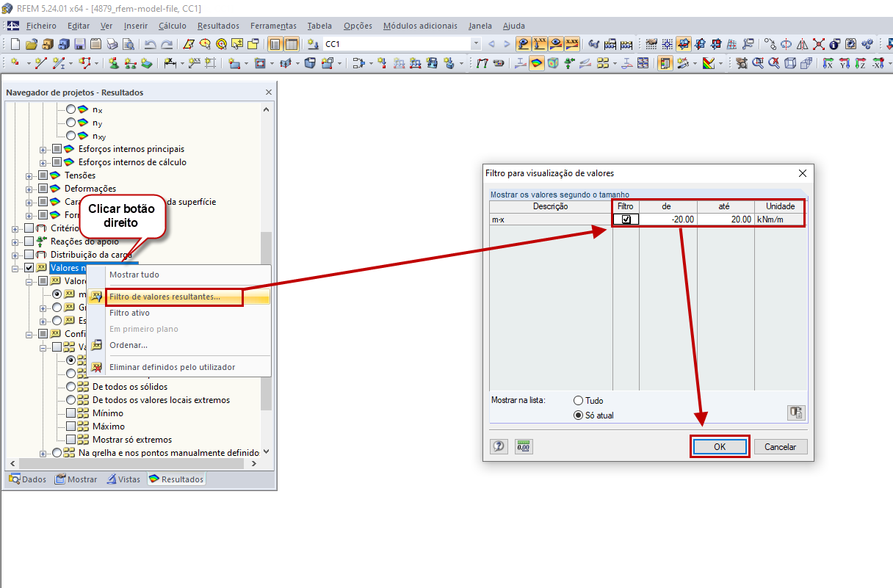Screen dimensions: 893x588
Task: Expand the Deformações tree node
Action: coord(29,189)
